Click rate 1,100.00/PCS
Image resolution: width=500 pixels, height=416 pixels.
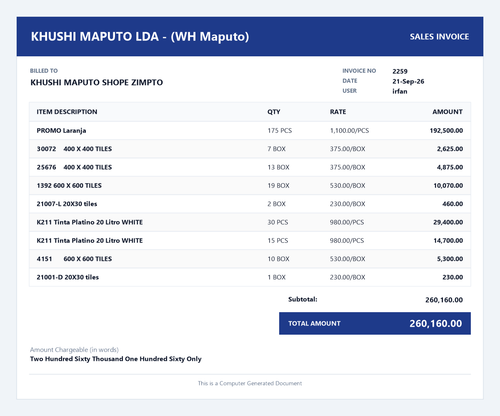click(x=349, y=130)
